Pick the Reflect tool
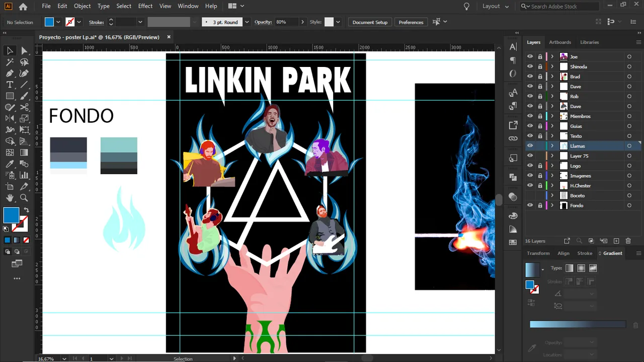The width and height of the screenshot is (644, 362). point(10,118)
